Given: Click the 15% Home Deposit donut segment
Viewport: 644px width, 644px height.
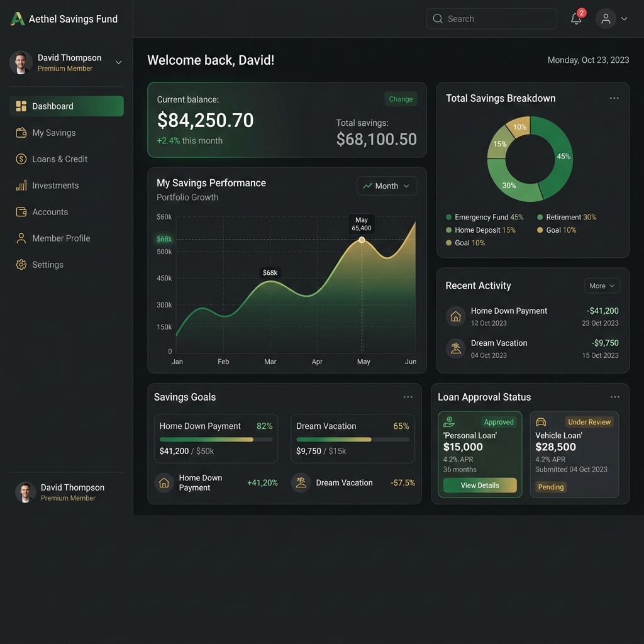Looking at the screenshot, I should pyautogui.click(x=499, y=143).
